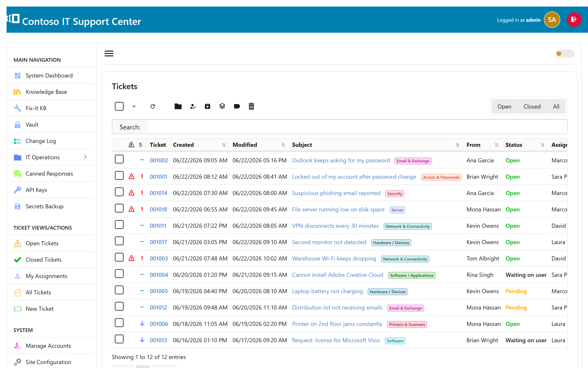This screenshot has height=368, width=588.
Task: Click the red logout icon
Action: coord(574,20)
